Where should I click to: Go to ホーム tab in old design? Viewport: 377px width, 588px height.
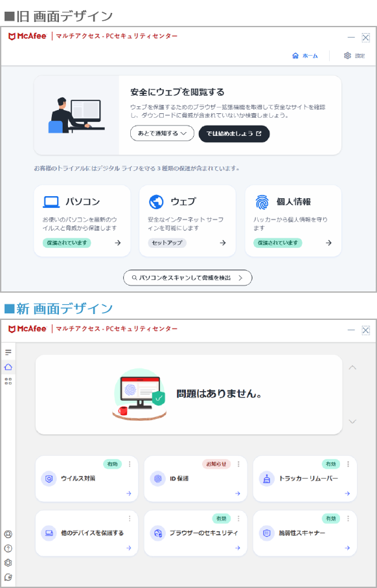[x=305, y=56]
